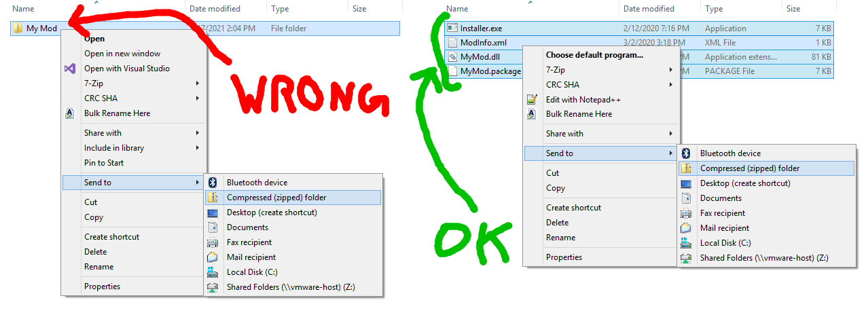
Task: Click the Visual Studio icon in left menu
Action: [x=69, y=69]
